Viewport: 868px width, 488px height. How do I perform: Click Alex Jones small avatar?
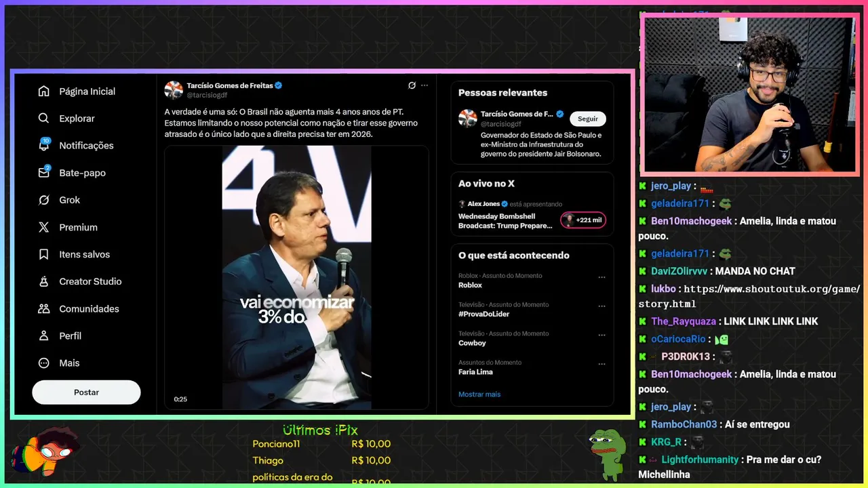coord(462,203)
